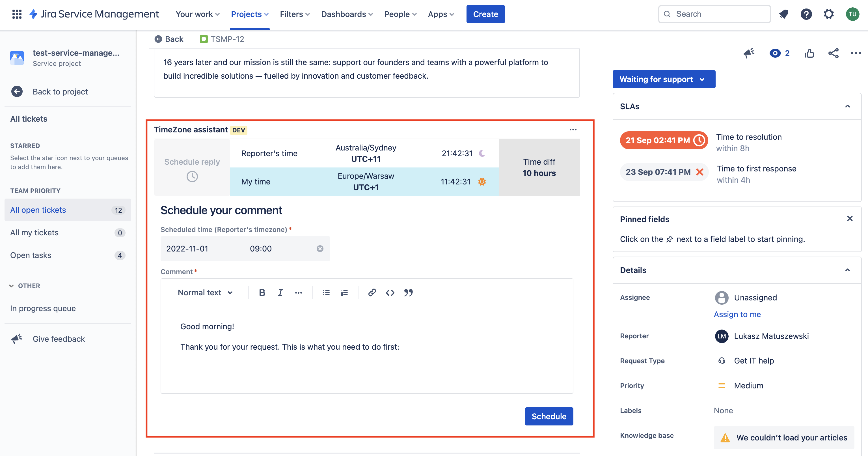868x456 pixels.
Task: Open the Dashboards menu
Action: [347, 14]
